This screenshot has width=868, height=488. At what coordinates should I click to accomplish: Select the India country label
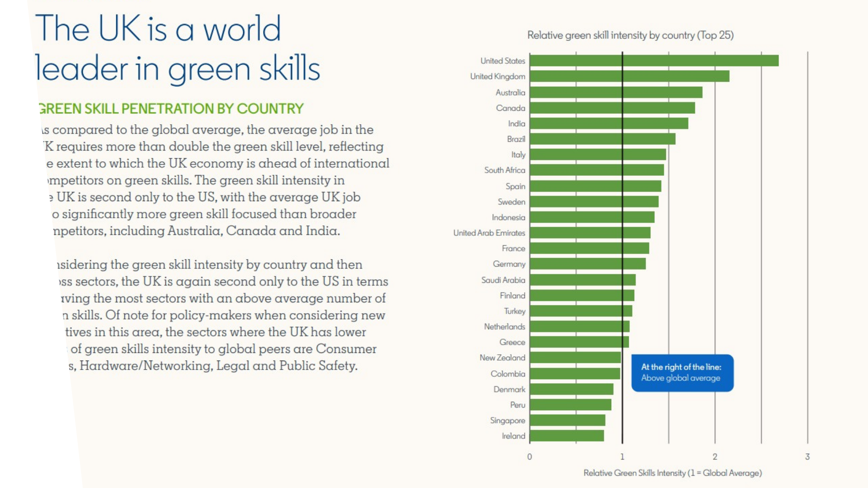coord(516,123)
